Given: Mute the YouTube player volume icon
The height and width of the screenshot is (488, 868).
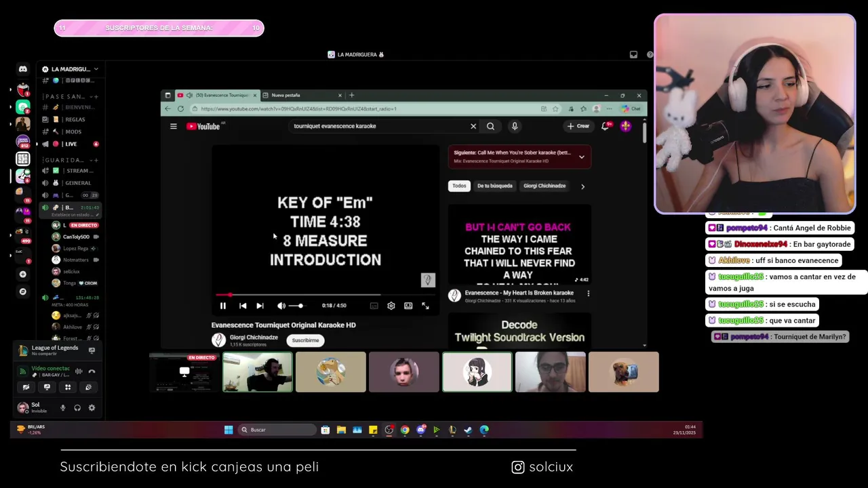Looking at the screenshot, I should [x=281, y=306].
